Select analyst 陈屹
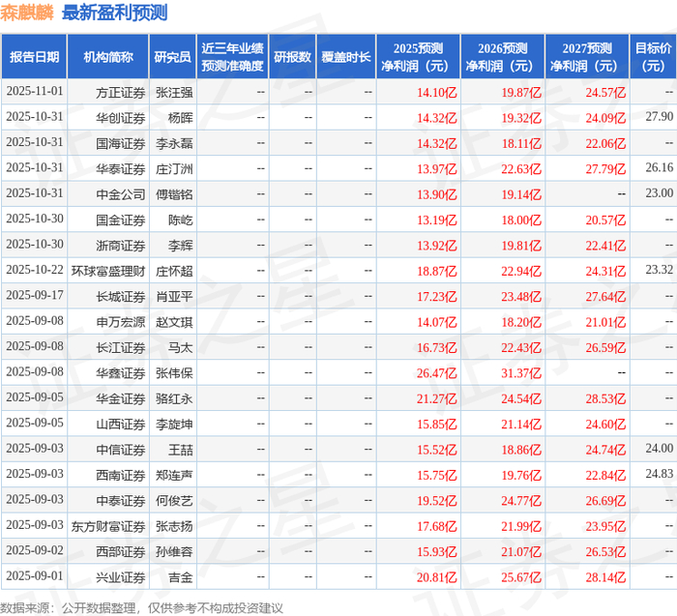Viewport: 677px width, 616px height. pyautogui.click(x=181, y=220)
